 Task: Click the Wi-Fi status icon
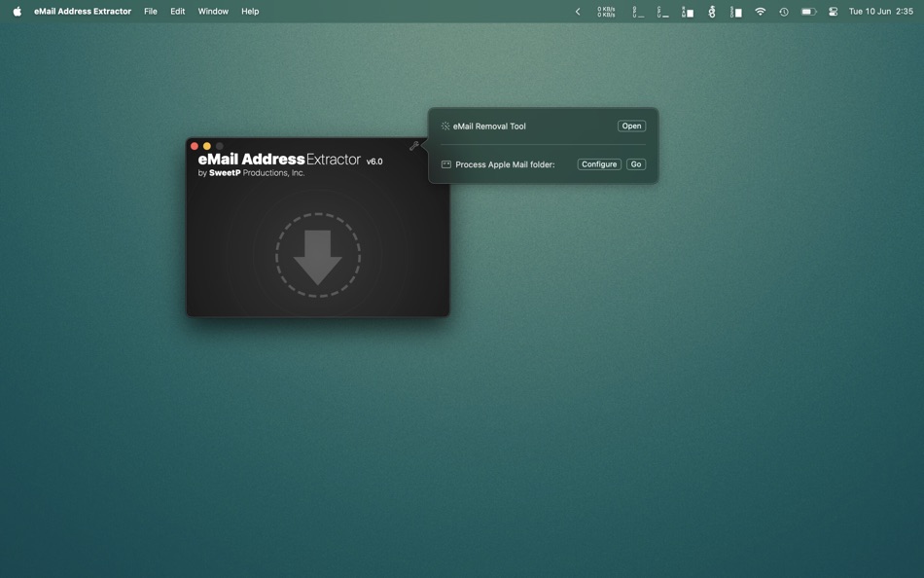[x=761, y=12]
